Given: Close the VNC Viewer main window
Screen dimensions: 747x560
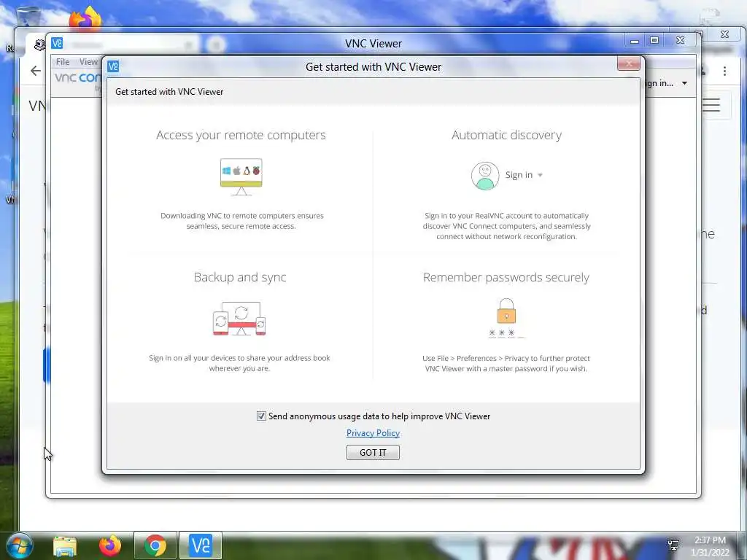Looking at the screenshot, I should pyautogui.click(x=681, y=41).
